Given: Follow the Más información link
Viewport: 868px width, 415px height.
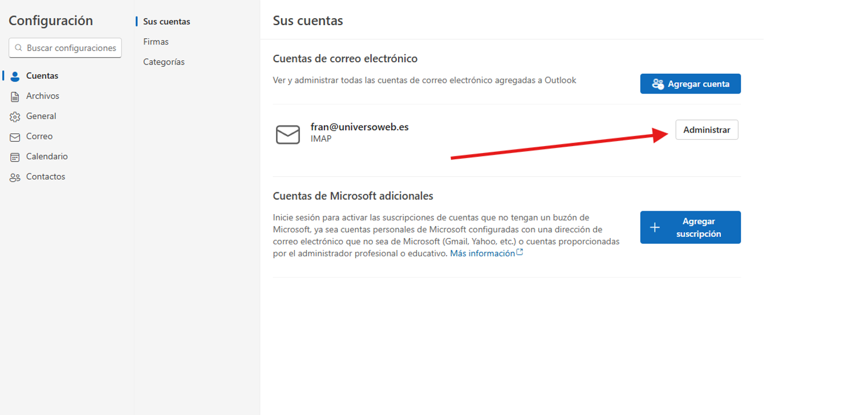Looking at the screenshot, I should coord(482,253).
